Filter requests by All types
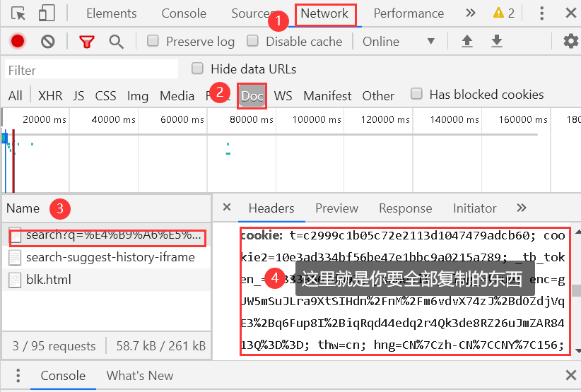 (15, 96)
